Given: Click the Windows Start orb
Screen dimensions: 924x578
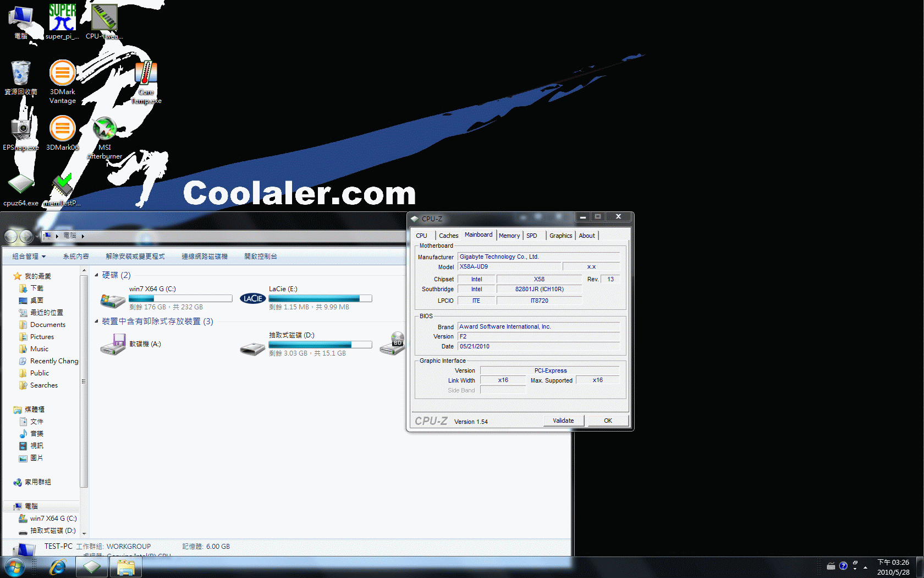Looking at the screenshot, I should (x=15, y=566).
